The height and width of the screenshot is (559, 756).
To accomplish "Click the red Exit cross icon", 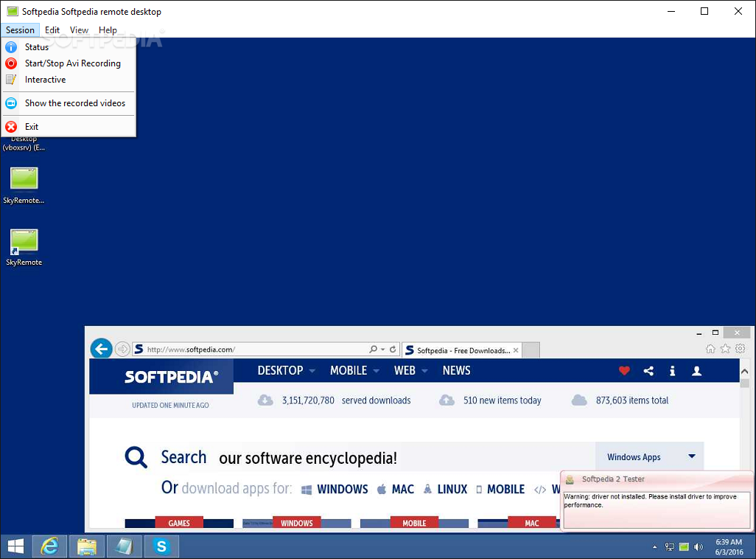I will 11,126.
